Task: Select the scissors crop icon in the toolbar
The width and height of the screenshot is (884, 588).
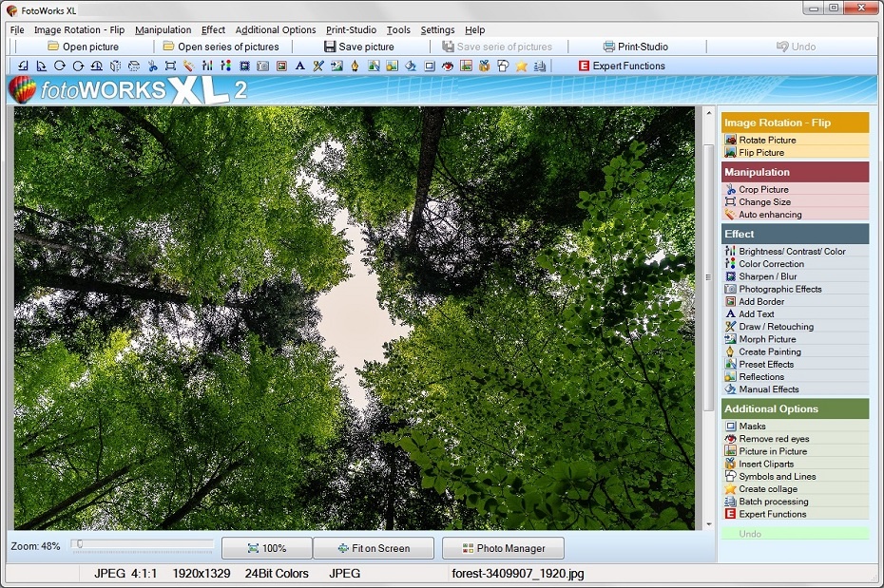Action: tap(152, 66)
